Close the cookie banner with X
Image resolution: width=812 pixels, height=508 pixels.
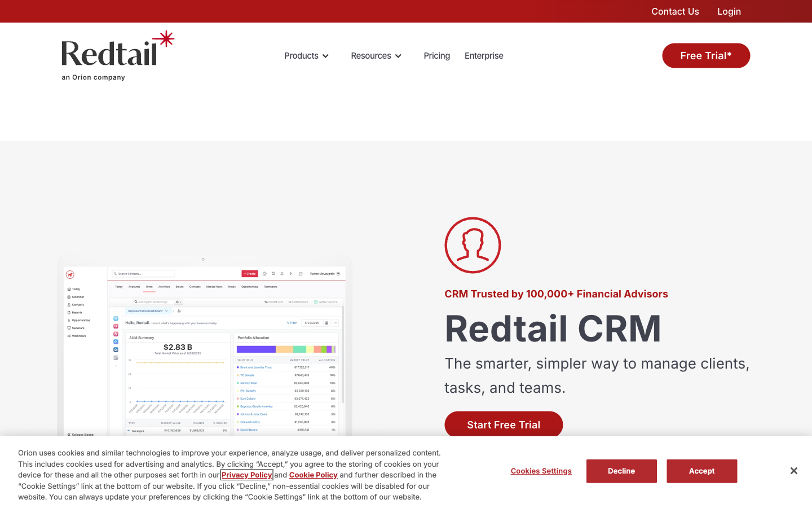(793, 471)
